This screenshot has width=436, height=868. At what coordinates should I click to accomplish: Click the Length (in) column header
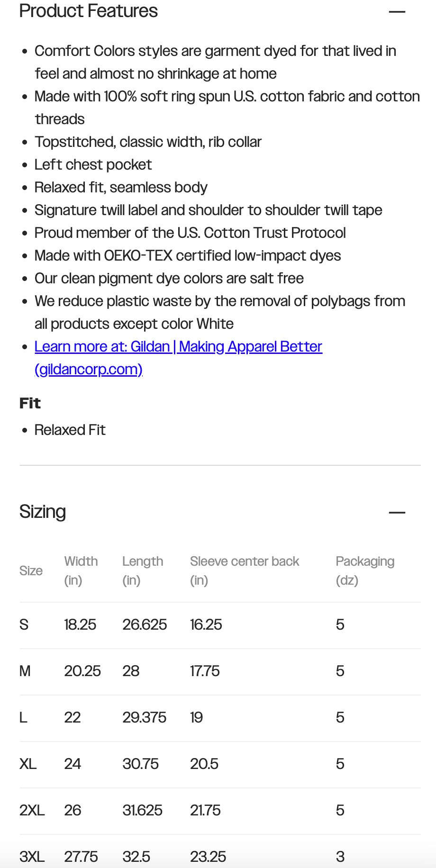pos(142,570)
